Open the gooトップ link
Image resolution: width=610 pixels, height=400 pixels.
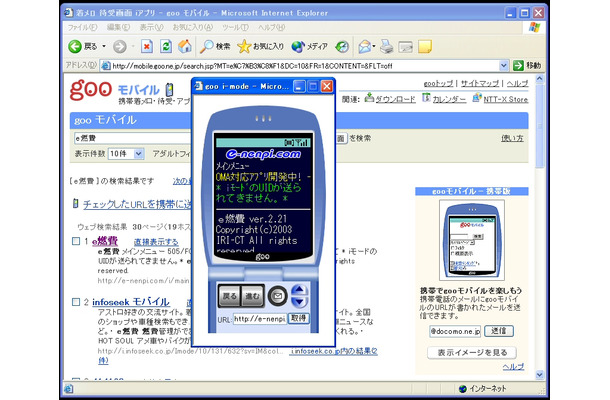438,83
